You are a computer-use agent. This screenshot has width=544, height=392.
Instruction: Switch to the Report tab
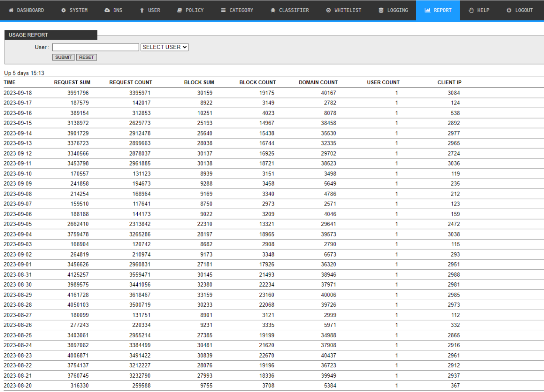click(x=438, y=10)
